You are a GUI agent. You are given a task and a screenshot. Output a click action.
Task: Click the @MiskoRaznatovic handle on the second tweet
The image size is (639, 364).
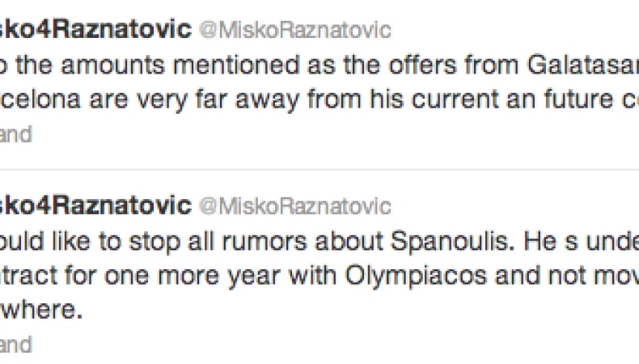(295, 205)
